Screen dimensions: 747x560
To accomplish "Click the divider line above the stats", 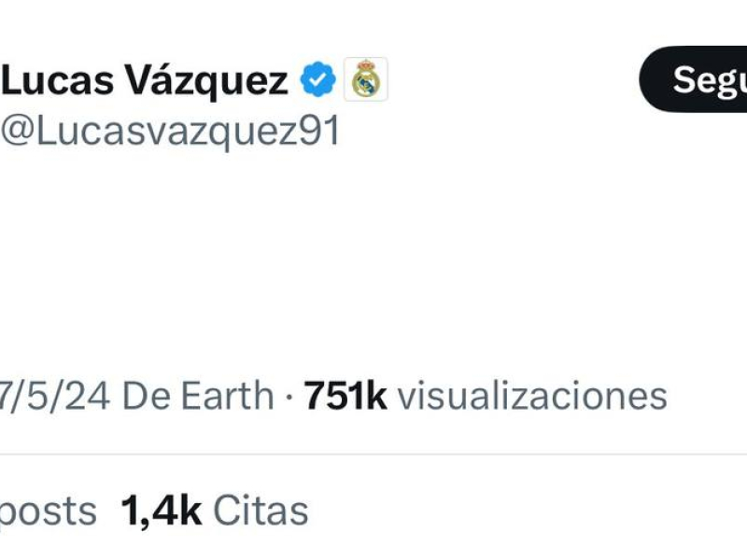I will [373, 455].
